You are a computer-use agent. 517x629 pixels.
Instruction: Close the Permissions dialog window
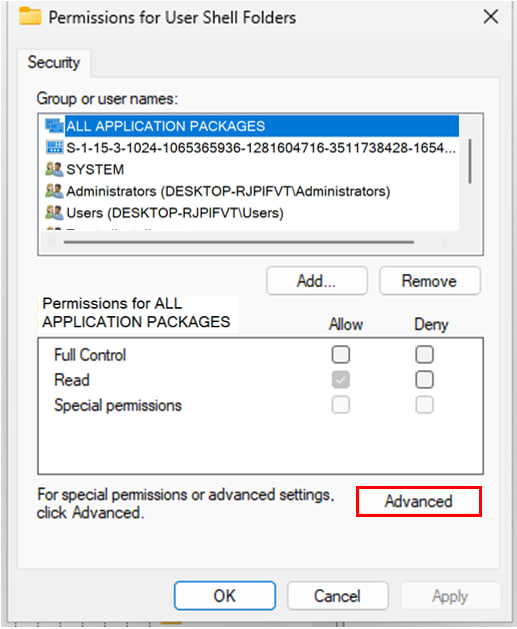click(x=491, y=17)
